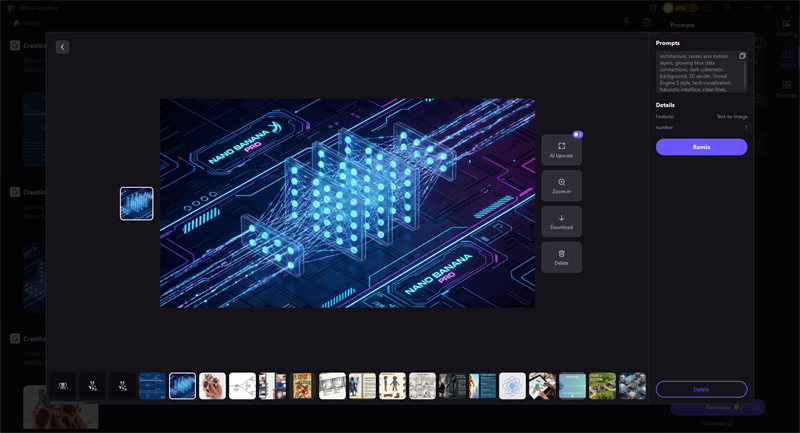The width and height of the screenshot is (800, 433).
Task: Click the outlined Delete button at bottom right
Action: [701, 389]
